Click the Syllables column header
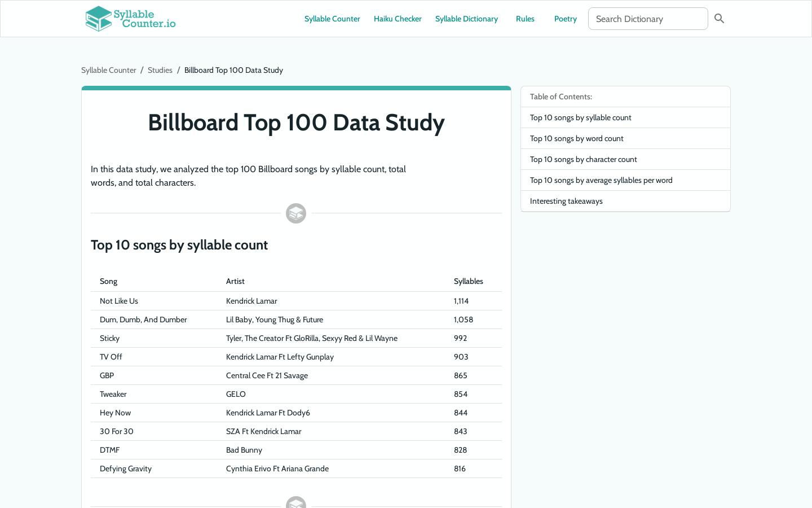Viewport: 812px width, 508px height. coord(469,281)
